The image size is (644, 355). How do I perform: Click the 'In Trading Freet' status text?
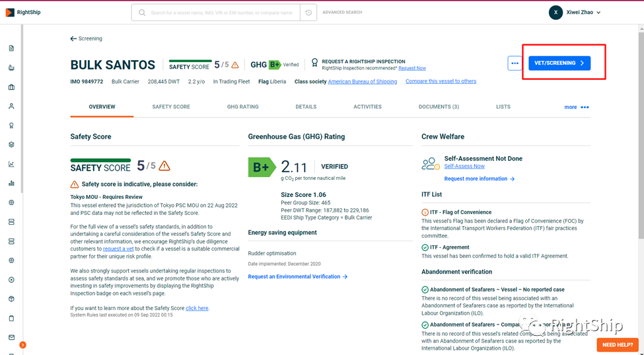click(231, 81)
